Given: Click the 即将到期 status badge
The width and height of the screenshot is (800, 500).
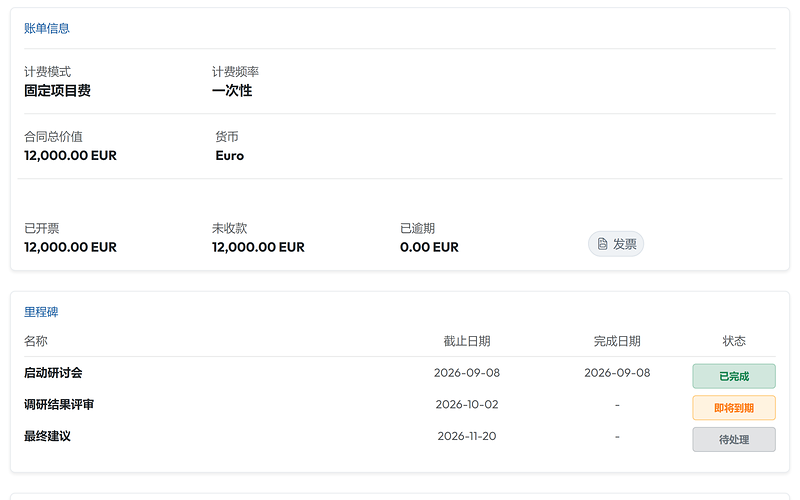Looking at the screenshot, I should pyautogui.click(x=734, y=408).
